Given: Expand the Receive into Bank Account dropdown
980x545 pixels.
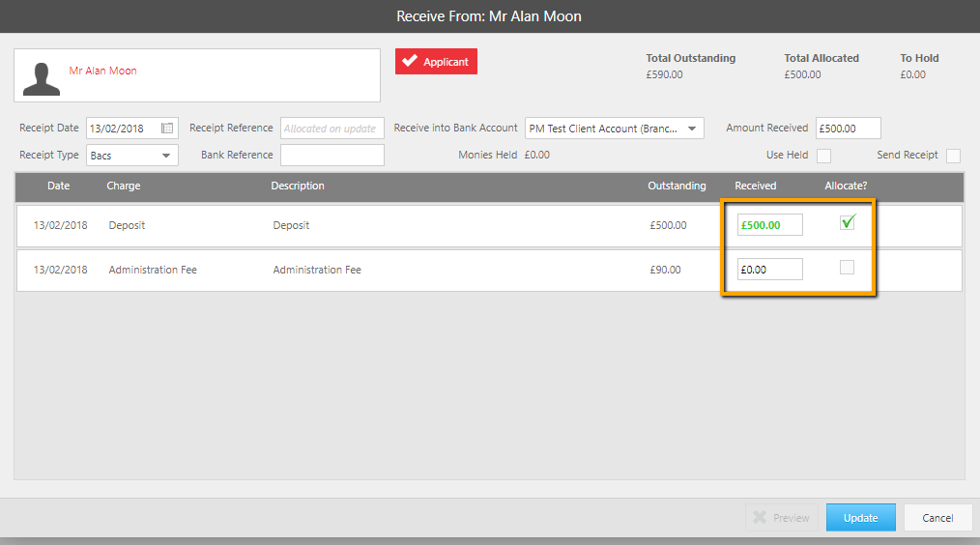Looking at the screenshot, I should pyautogui.click(x=615, y=129).
